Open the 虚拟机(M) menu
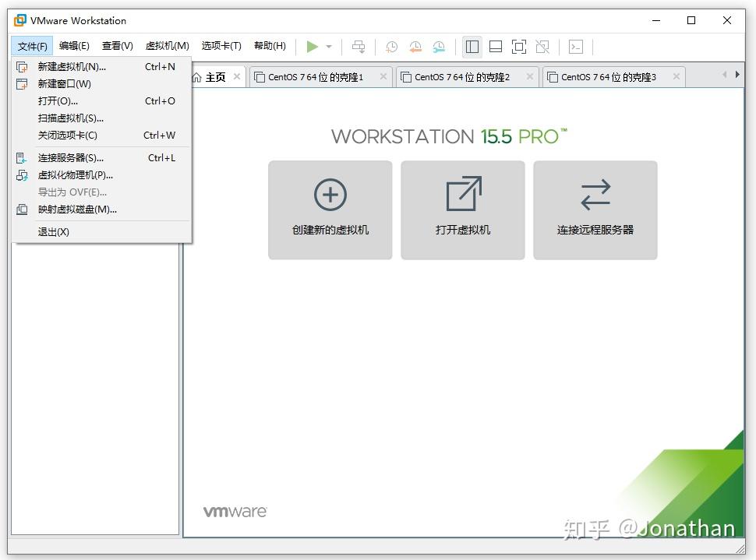Image resolution: width=756 pixels, height=560 pixels. [x=168, y=46]
